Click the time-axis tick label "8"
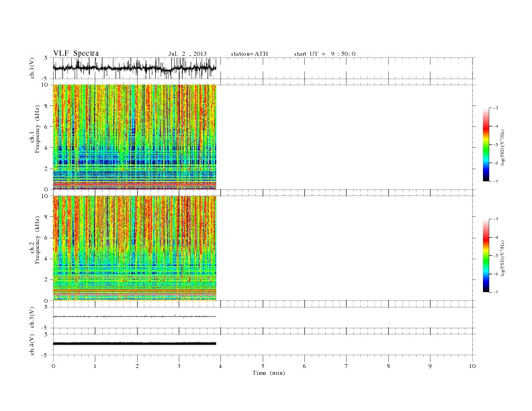 [x=388, y=366]
